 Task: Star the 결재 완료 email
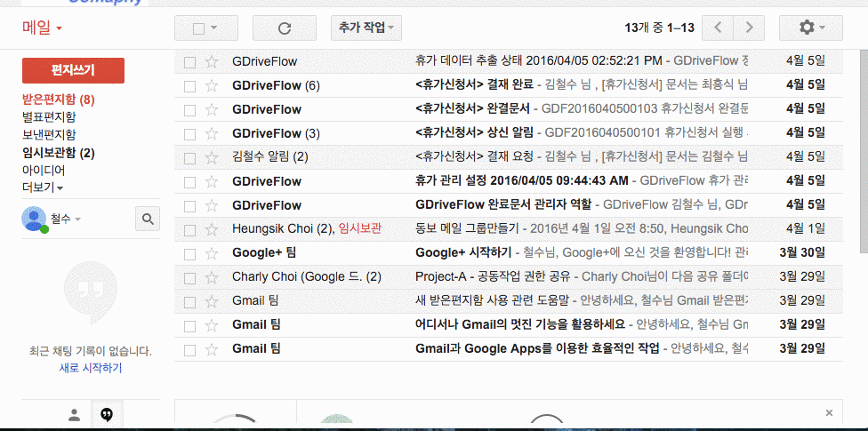(211, 86)
